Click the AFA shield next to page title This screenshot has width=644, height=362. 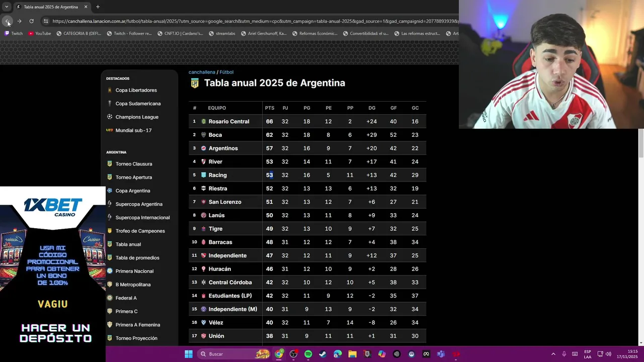point(195,83)
